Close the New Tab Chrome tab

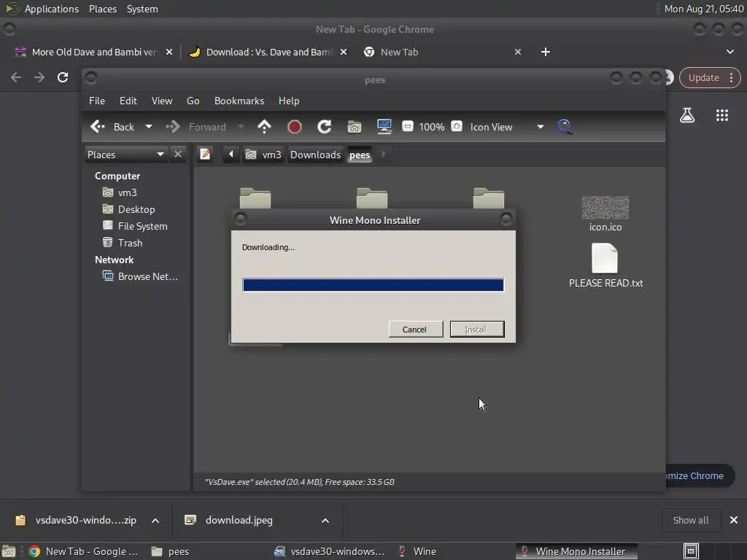click(518, 52)
